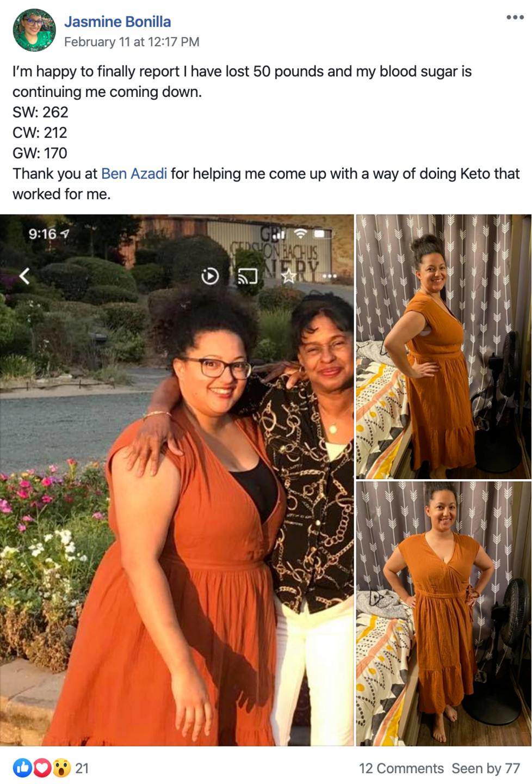Open the bottom-right front-pose dress photo
The image size is (532, 784).
click(x=444, y=614)
